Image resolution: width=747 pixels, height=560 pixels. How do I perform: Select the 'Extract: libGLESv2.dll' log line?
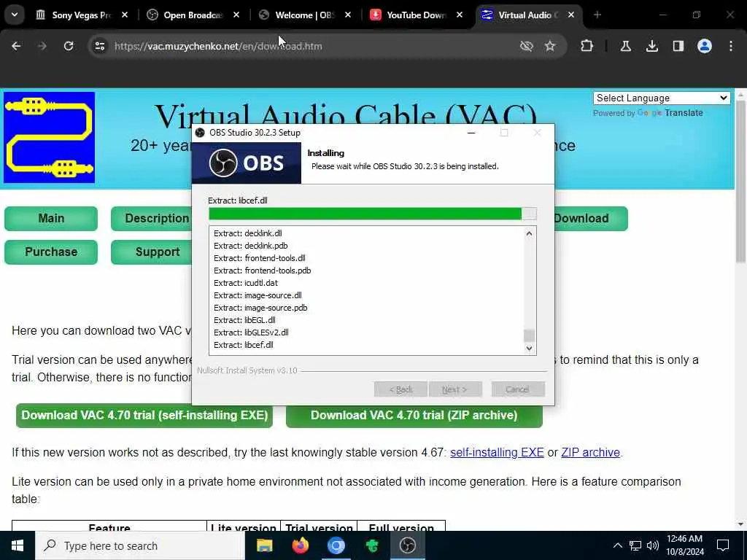coord(251,332)
